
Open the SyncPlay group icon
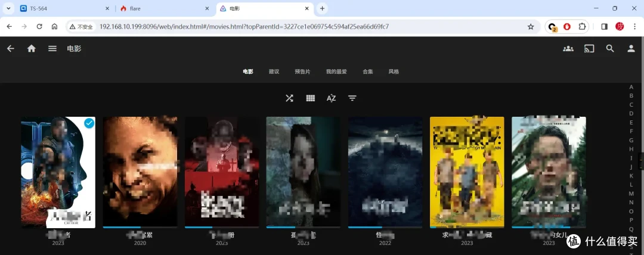568,48
